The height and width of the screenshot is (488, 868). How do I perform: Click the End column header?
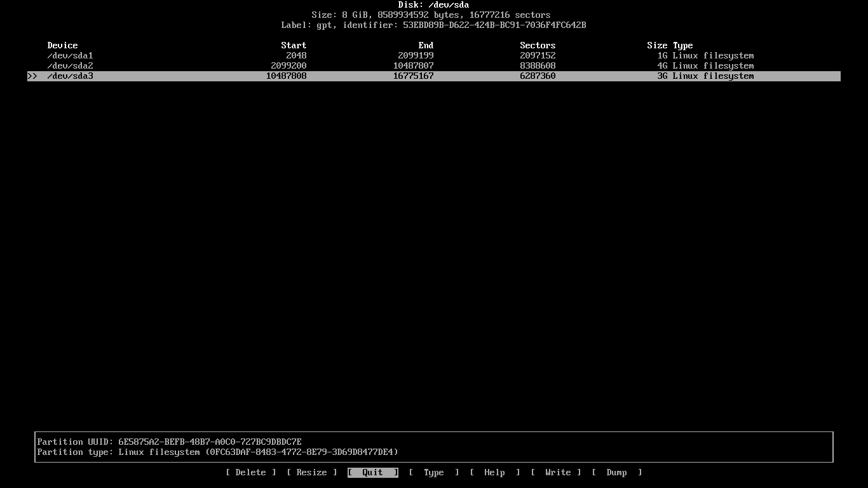point(426,45)
